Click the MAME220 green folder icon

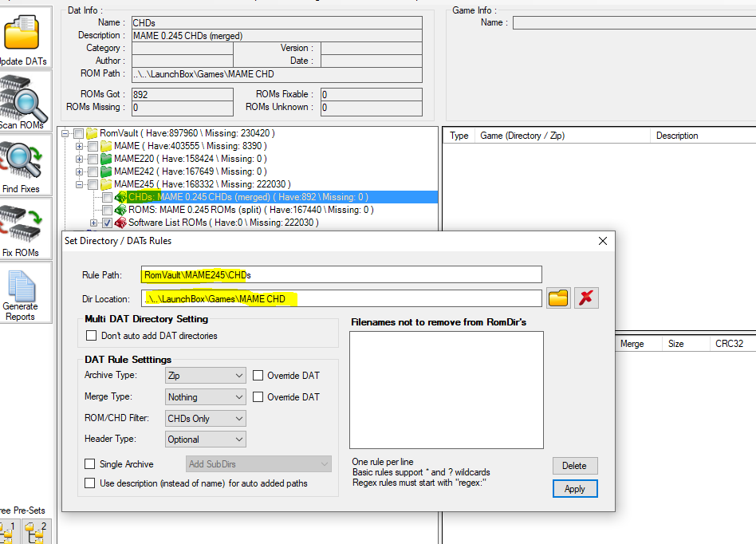coord(106,159)
